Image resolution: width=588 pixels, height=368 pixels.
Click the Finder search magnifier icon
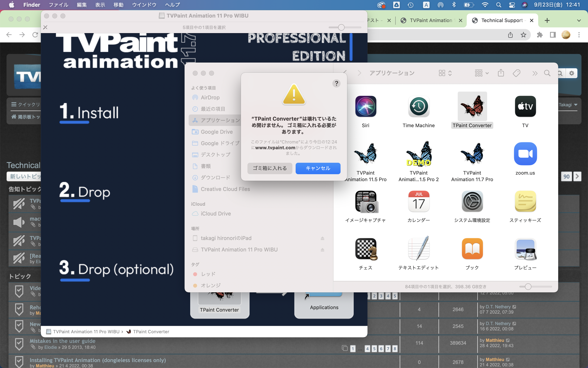click(x=547, y=73)
